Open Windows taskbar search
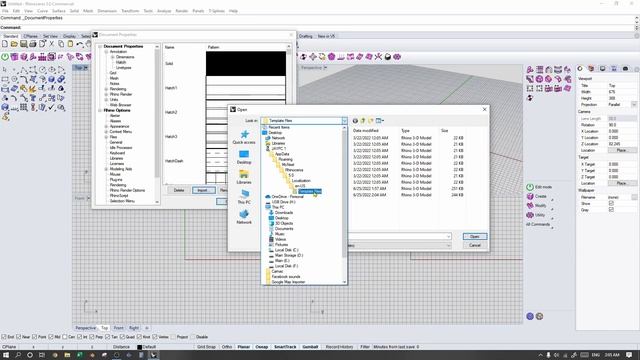Image resolution: width=640 pixels, height=360 pixels. (18, 355)
